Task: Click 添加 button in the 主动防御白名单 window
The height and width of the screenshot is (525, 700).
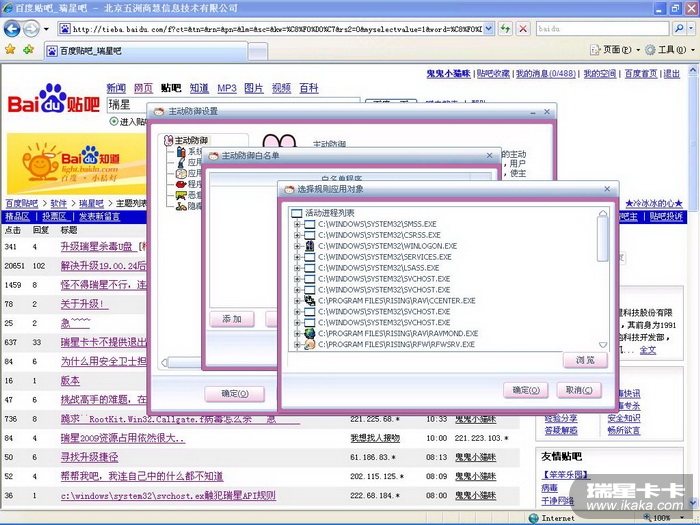Action: click(x=232, y=319)
